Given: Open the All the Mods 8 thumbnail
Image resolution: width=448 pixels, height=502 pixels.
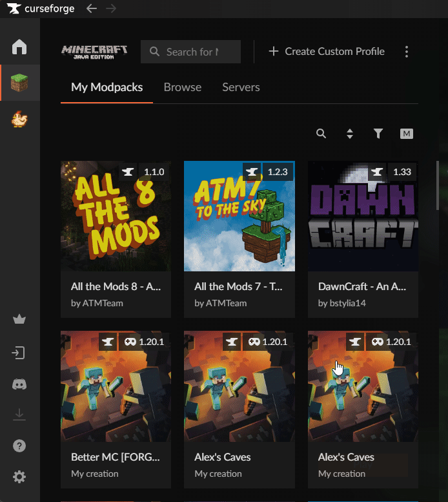Looking at the screenshot, I should point(116,216).
